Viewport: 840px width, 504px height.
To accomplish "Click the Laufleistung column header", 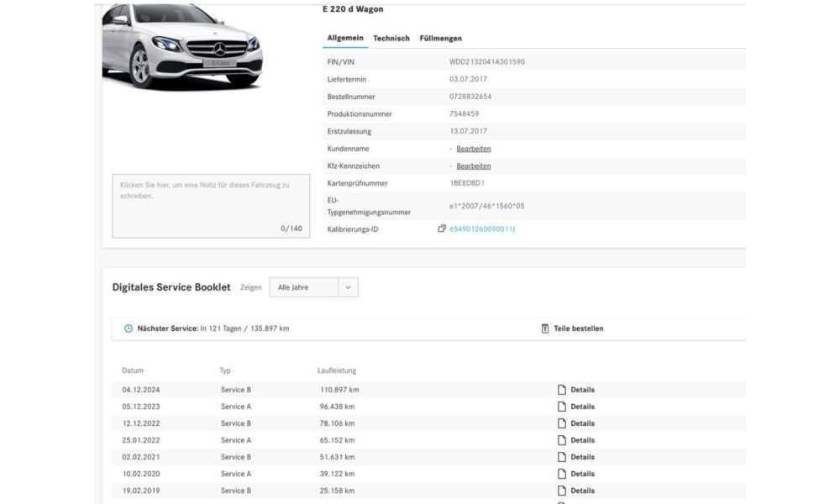I will (337, 370).
